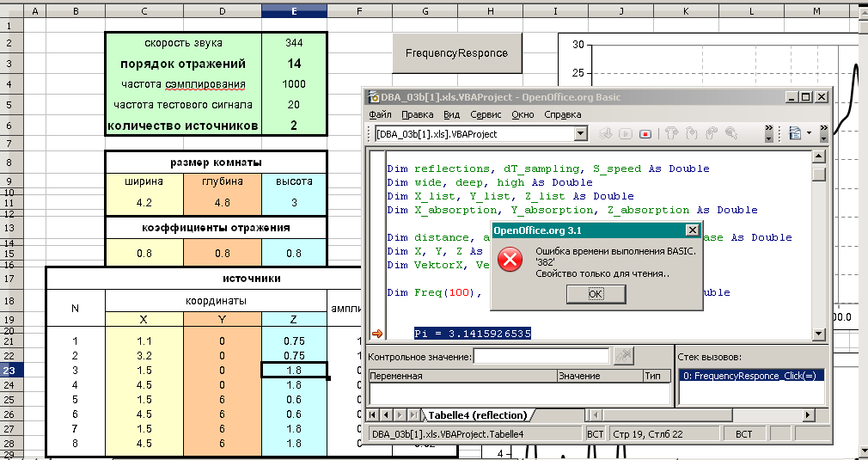This screenshot has height=460, width=868.
Task: Open dropdown arrow beside catalog icon
Action: coord(810,133)
